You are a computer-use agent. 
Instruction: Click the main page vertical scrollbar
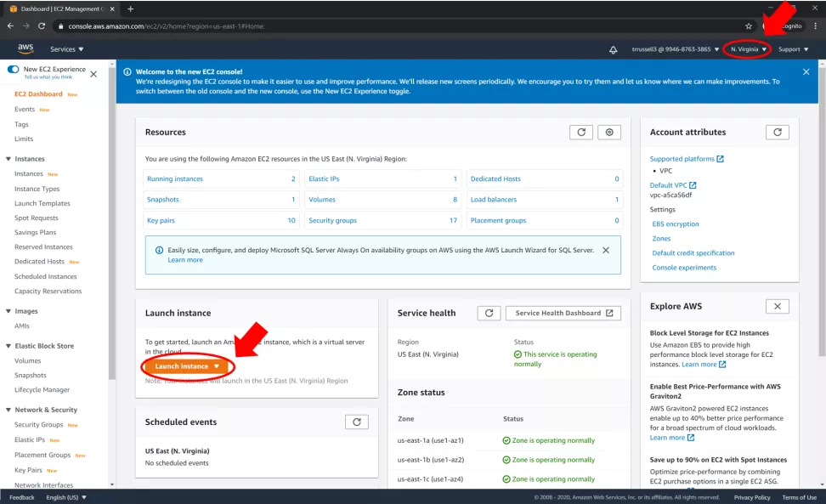pyautogui.click(x=823, y=211)
